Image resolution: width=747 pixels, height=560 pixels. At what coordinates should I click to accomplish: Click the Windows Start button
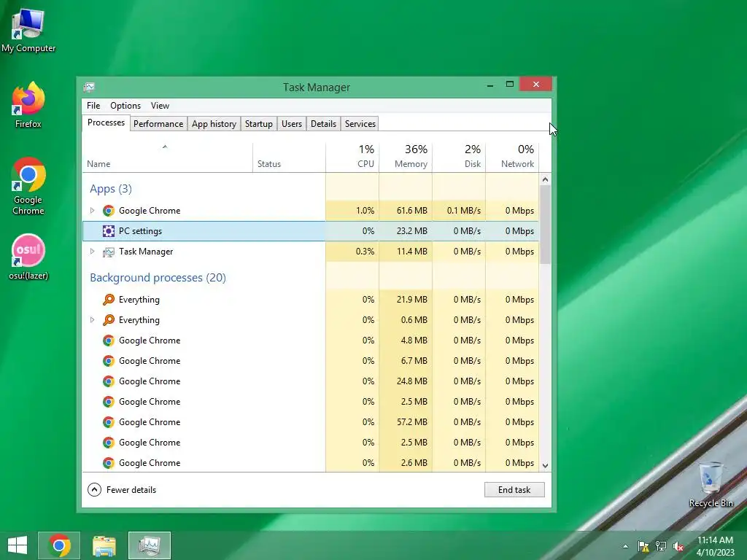pyautogui.click(x=18, y=545)
